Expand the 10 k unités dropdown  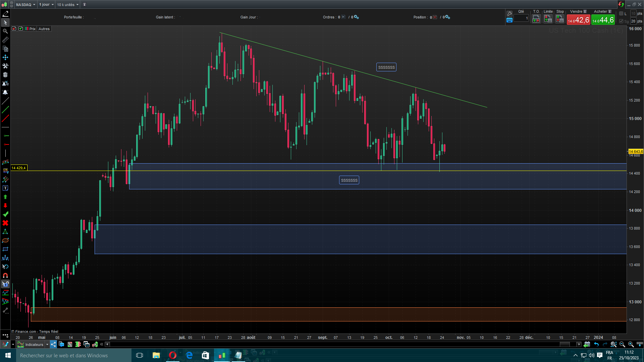coord(67,4)
